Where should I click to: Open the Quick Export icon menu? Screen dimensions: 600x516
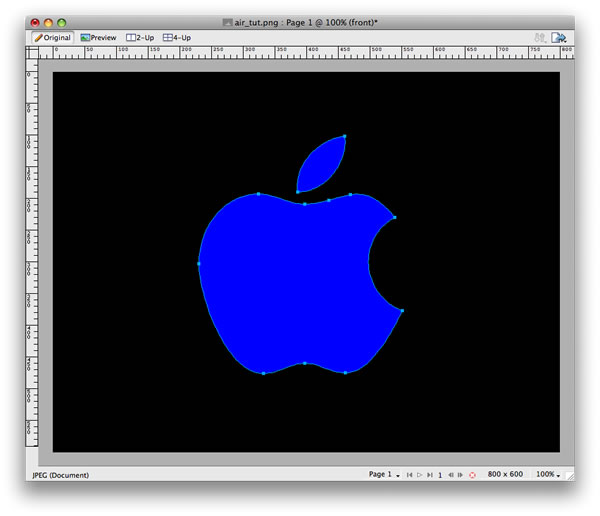click(x=558, y=38)
